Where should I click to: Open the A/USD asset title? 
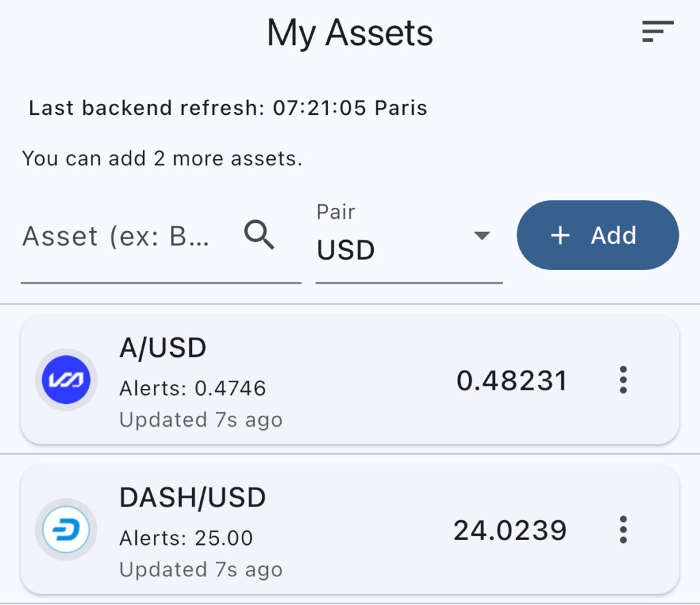click(x=163, y=349)
